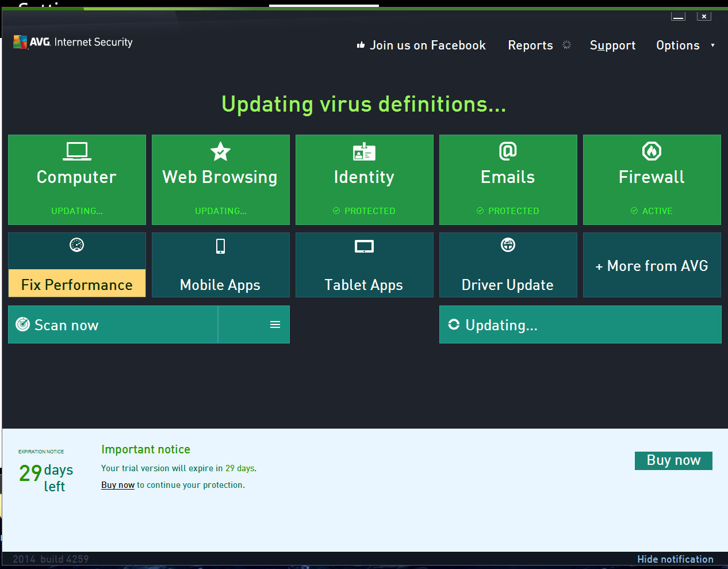Expand More from AVG tile
Viewport: 728px width, 569px height.
[x=652, y=266]
